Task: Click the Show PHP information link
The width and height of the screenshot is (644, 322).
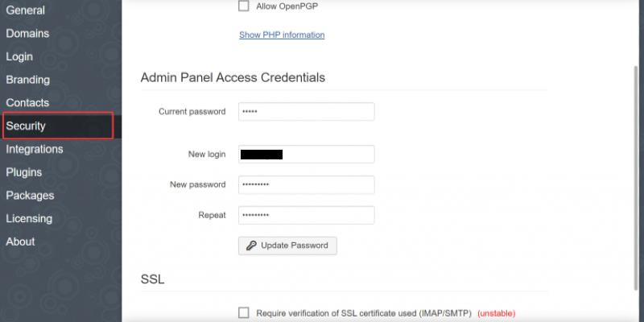Action: [282, 35]
